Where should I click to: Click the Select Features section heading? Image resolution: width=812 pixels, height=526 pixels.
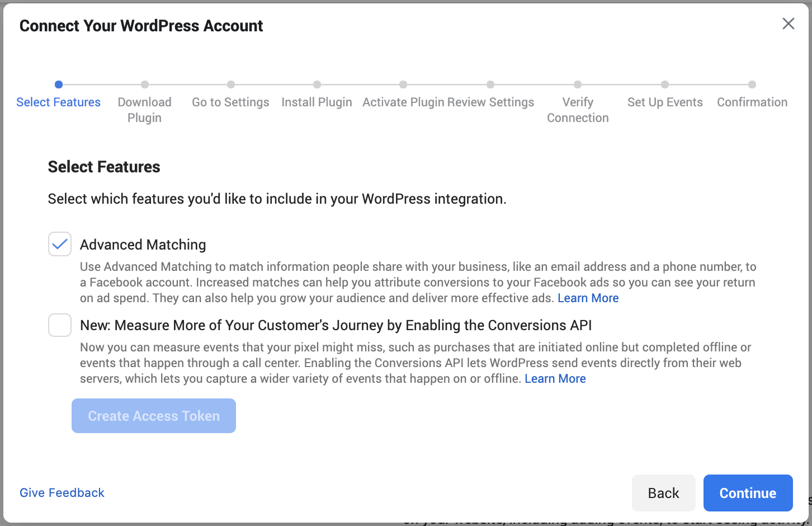104,167
